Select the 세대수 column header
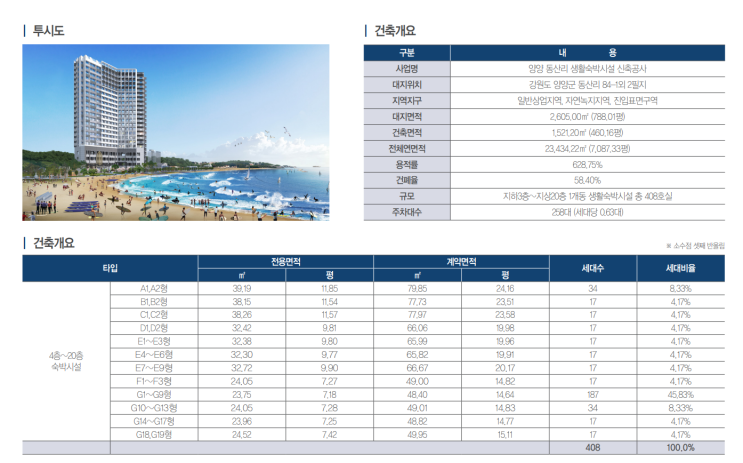Screen dimensions: 743x463 (x=593, y=268)
